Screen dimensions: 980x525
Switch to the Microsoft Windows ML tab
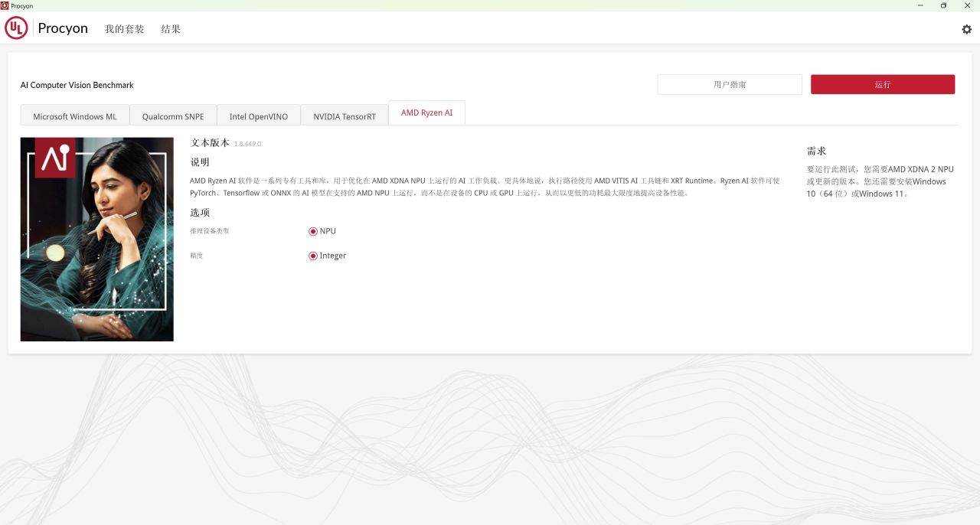click(x=75, y=116)
